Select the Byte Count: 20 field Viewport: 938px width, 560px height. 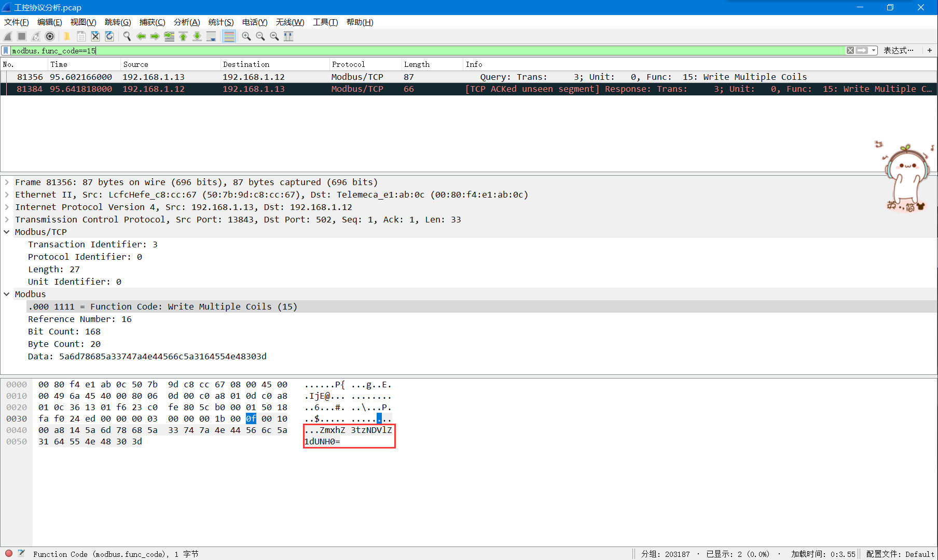(x=64, y=344)
